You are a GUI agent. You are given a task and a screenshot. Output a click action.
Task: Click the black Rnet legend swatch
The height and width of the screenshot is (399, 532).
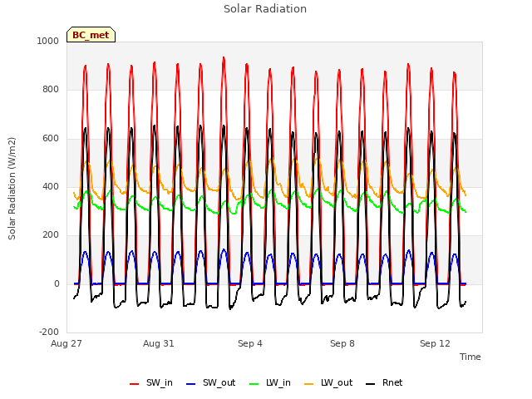(371, 384)
